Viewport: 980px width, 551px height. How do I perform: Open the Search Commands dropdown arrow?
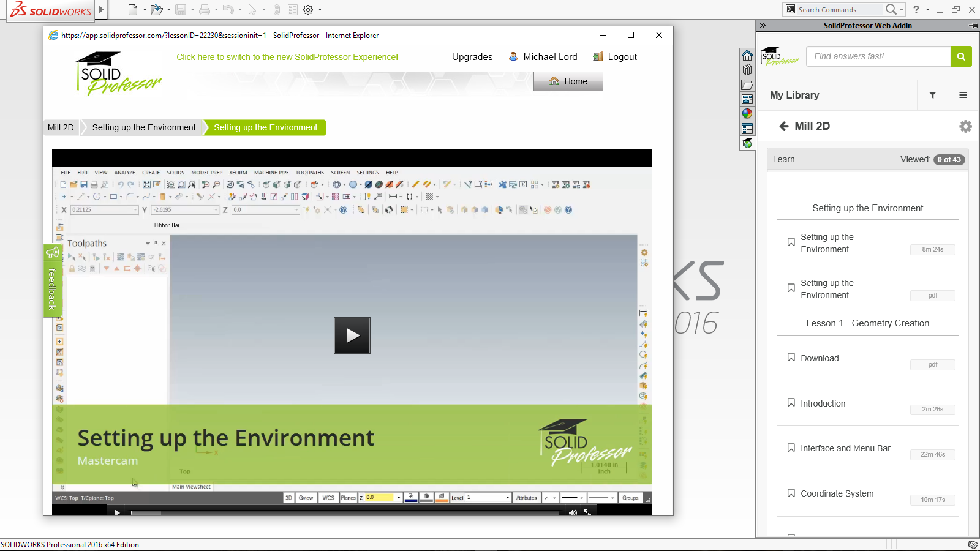(902, 10)
